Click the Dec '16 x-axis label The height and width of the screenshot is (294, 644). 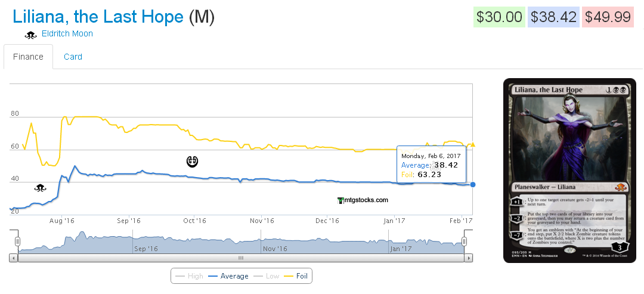click(327, 221)
